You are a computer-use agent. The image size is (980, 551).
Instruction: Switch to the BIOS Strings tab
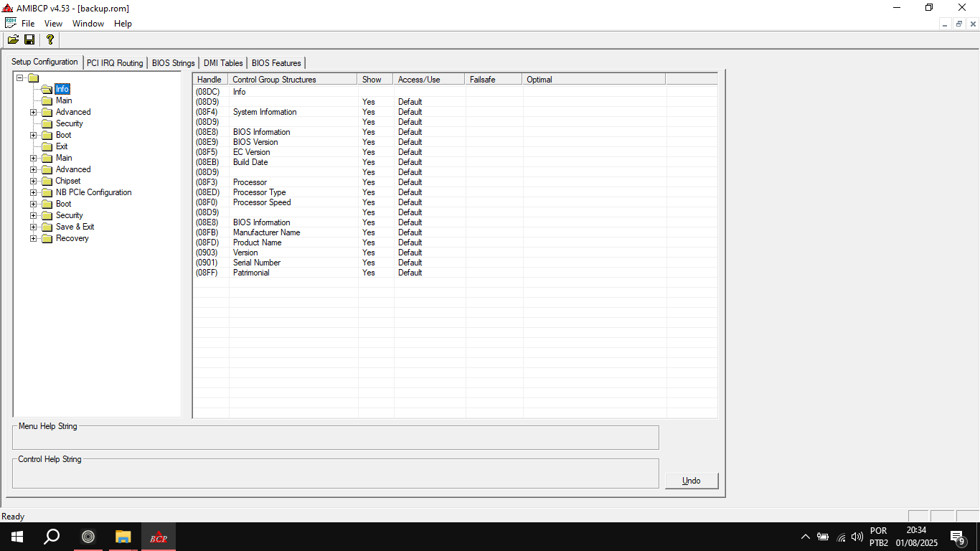coord(173,63)
